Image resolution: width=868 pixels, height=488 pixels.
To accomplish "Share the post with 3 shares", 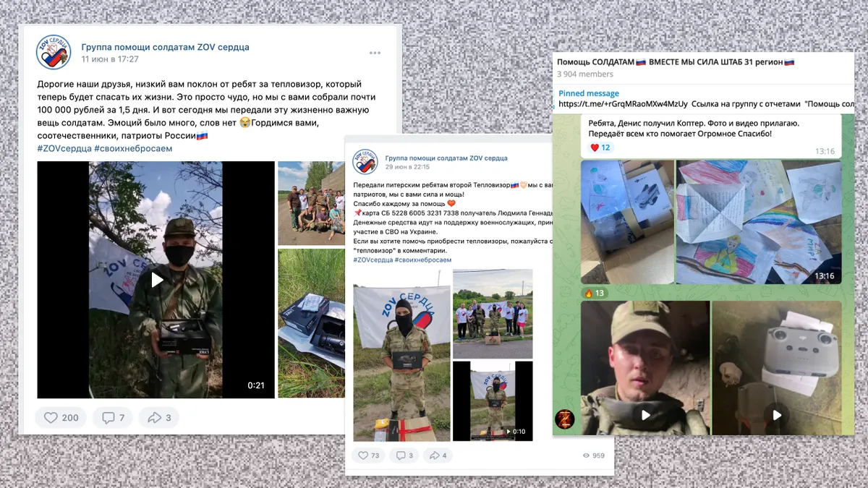I will tap(159, 417).
